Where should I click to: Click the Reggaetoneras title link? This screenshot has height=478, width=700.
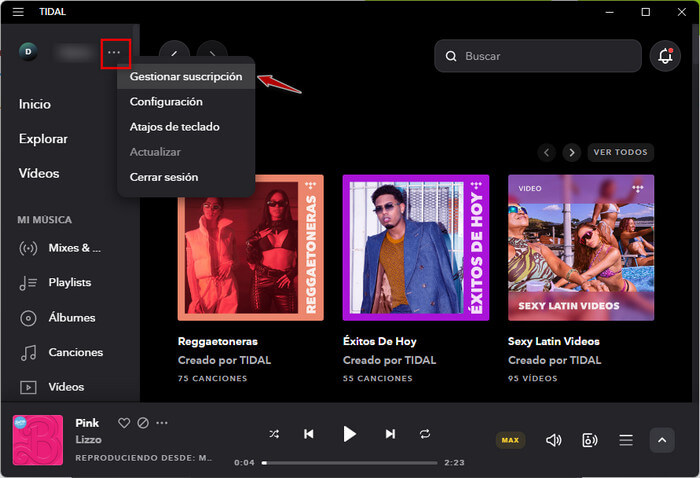pos(218,342)
